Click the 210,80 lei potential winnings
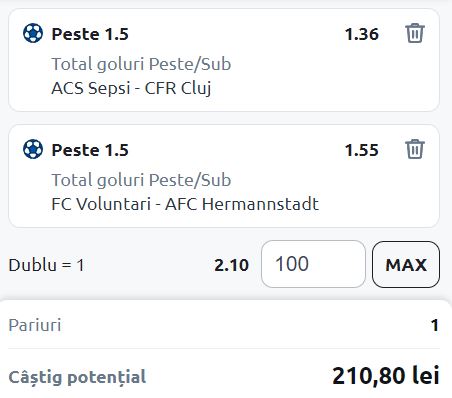Image resolution: width=452 pixels, height=398 pixels. tap(386, 376)
